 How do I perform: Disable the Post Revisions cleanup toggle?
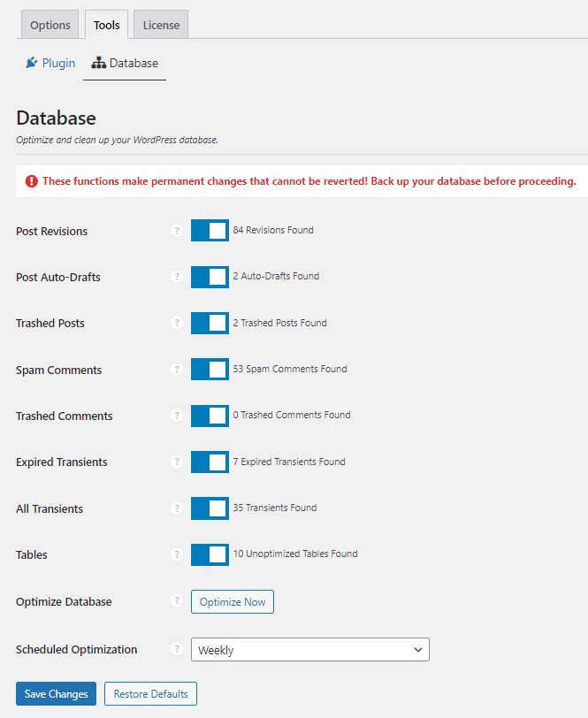pyautogui.click(x=210, y=230)
